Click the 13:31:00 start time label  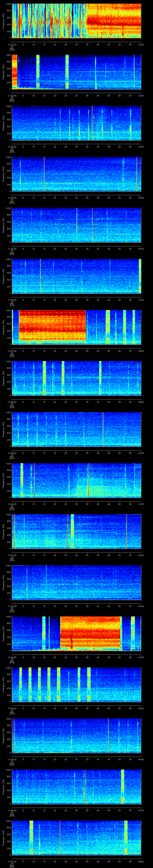click(x=12, y=44)
